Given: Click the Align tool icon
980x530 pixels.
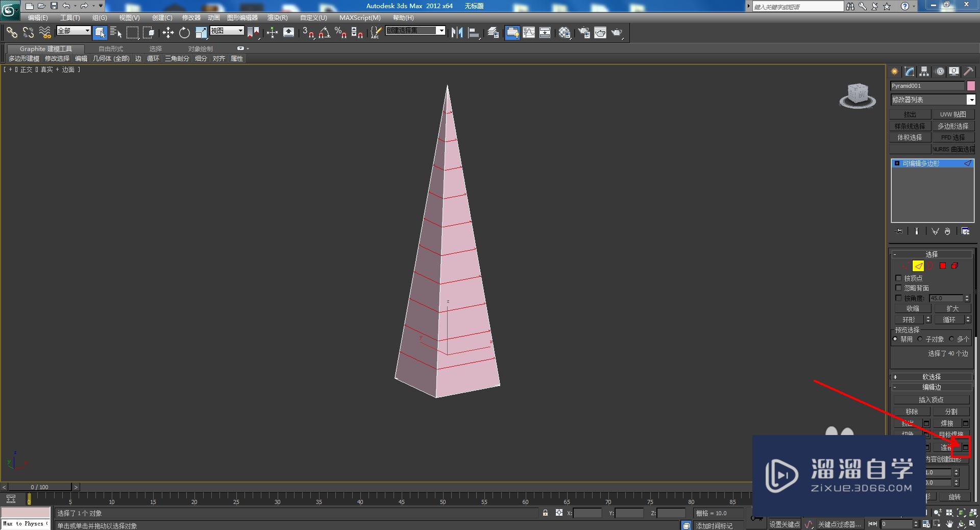Looking at the screenshot, I should [474, 33].
